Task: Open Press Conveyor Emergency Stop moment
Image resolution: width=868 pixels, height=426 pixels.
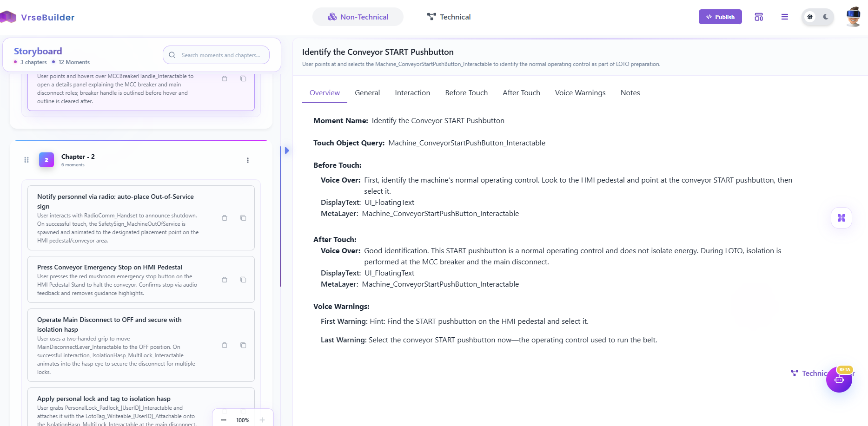Action: click(x=141, y=280)
